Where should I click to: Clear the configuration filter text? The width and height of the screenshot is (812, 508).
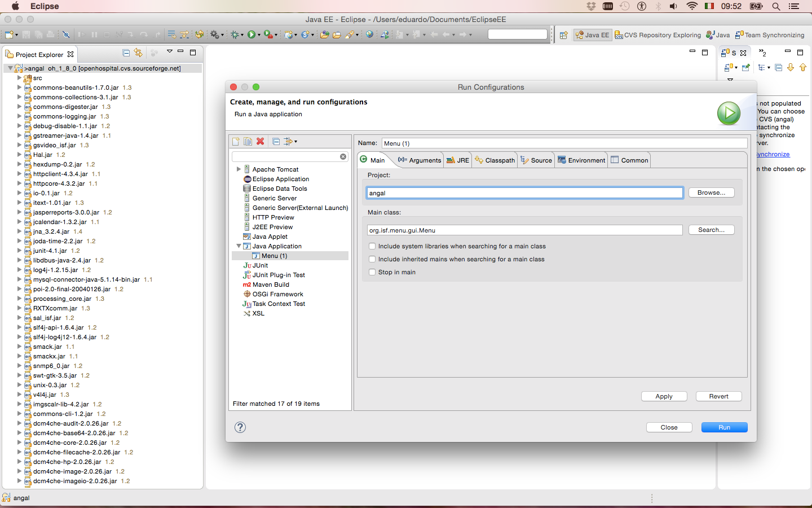pyautogui.click(x=343, y=156)
